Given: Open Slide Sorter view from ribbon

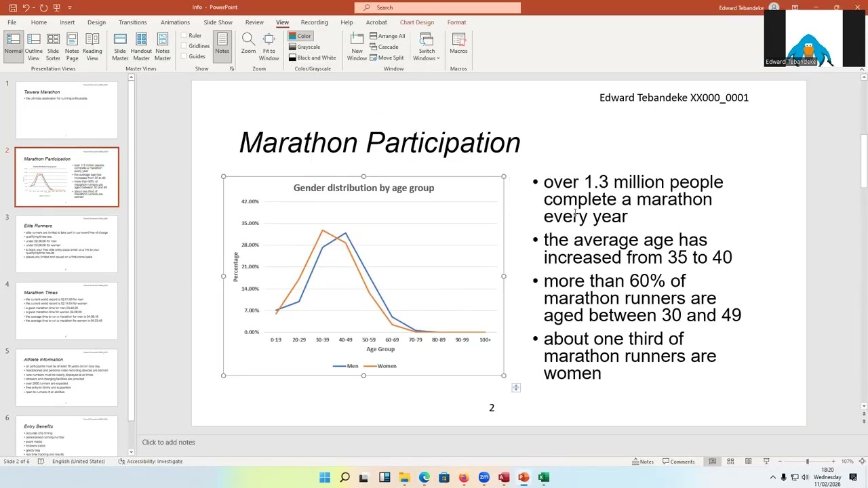Looking at the screenshot, I should (53, 47).
